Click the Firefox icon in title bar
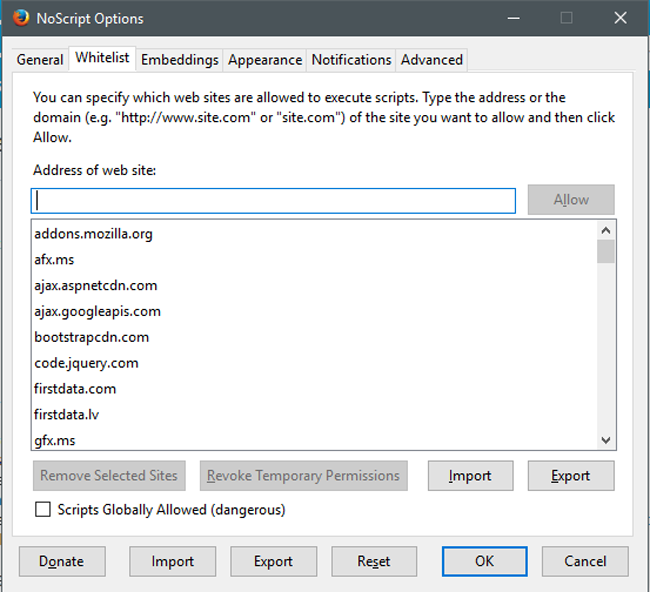The height and width of the screenshot is (592, 650). click(x=20, y=18)
